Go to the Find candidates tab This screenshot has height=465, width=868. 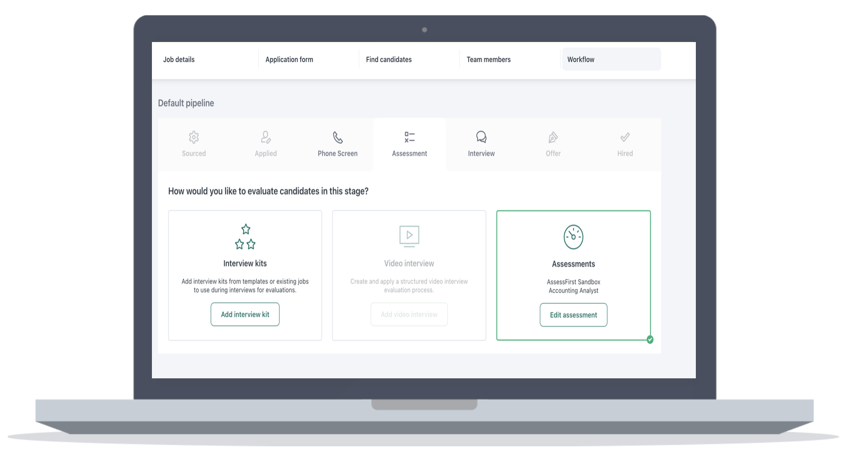click(x=389, y=60)
